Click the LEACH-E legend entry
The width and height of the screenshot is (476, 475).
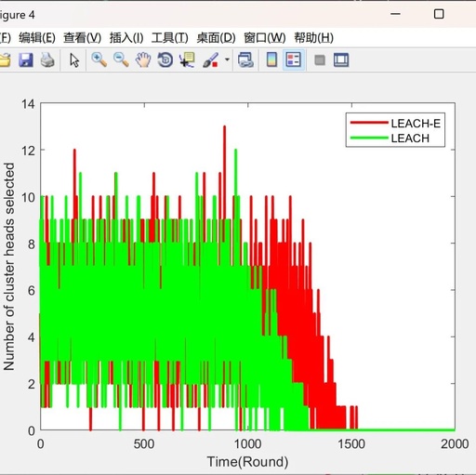[416, 124]
